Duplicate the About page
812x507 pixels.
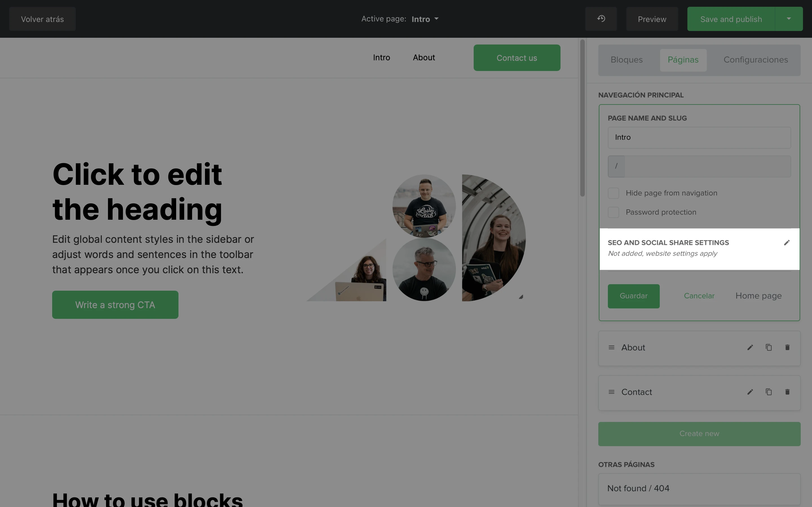click(x=768, y=347)
